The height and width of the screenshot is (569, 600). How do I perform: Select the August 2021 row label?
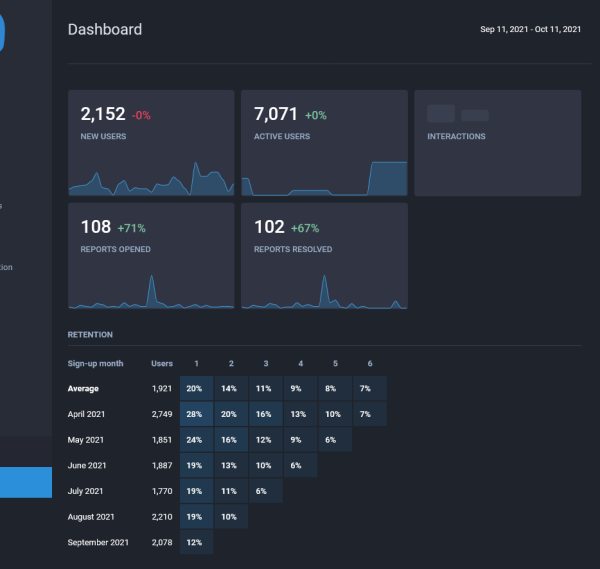coord(91,517)
